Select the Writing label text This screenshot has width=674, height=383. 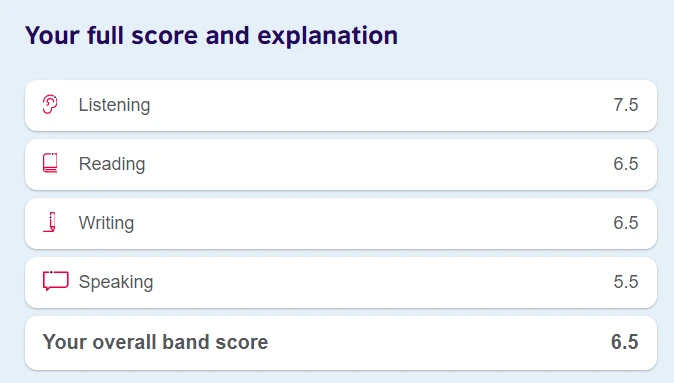click(106, 224)
